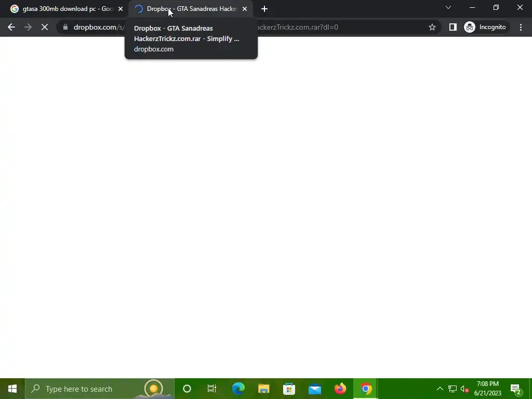Screen dimensions: 532x399
Task: Stop loading the current page
Action: (45, 27)
